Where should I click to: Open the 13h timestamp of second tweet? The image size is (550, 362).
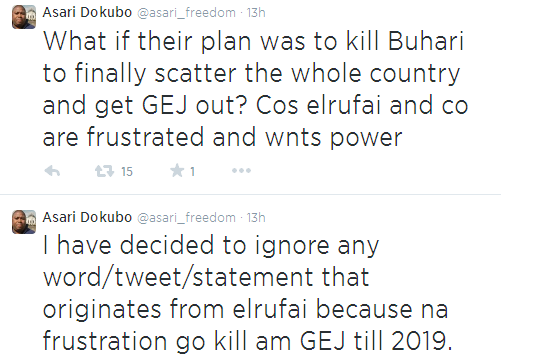tap(256, 217)
